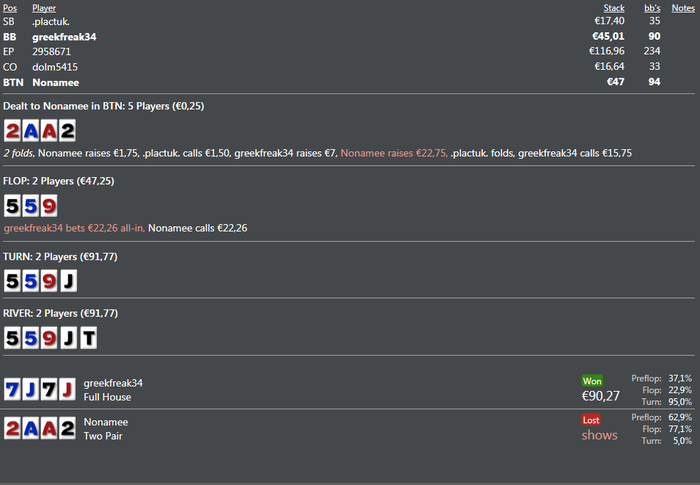Open the Notes column header
Image resolution: width=700 pixels, height=485 pixels.
coord(683,8)
